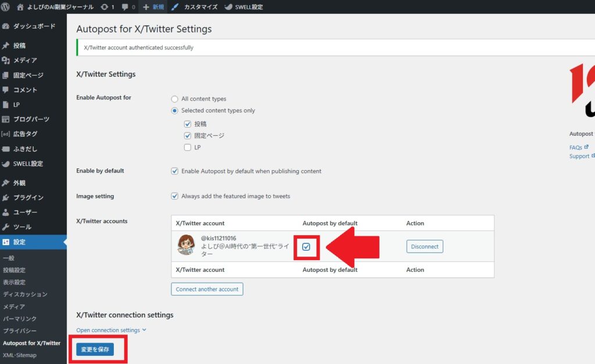The image size is (595, 364).
Task: Uncheck the 固定ページ content type checkbox
Action: click(188, 136)
